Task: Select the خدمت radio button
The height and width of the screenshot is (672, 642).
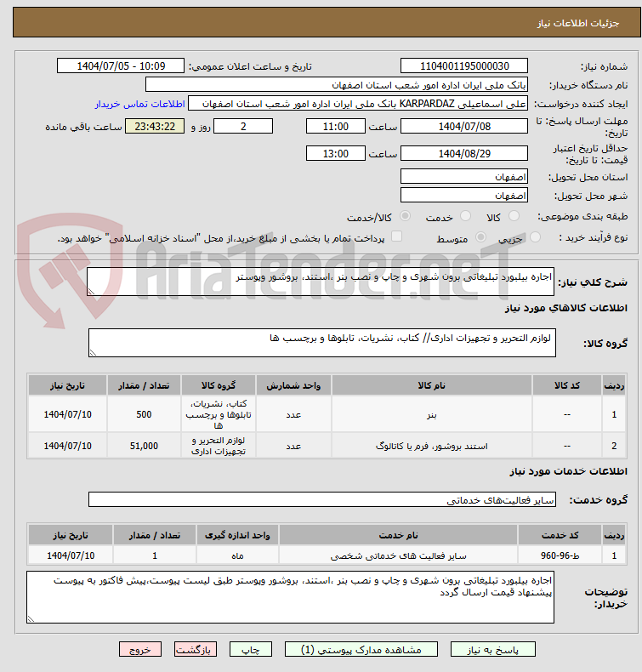Action: [465, 216]
